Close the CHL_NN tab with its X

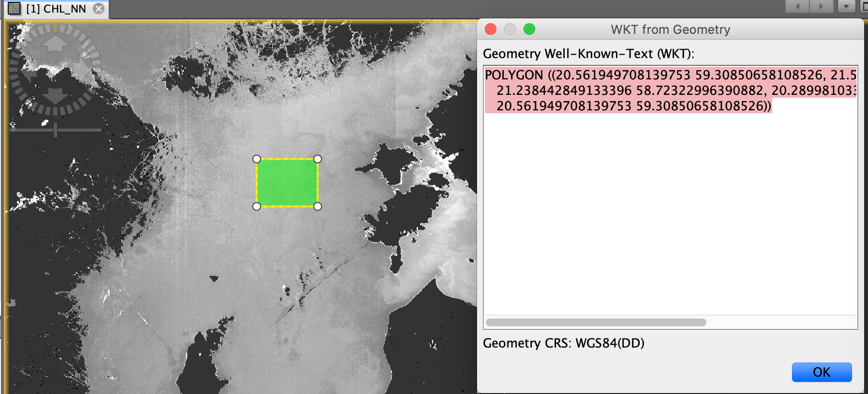(x=99, y=9)
